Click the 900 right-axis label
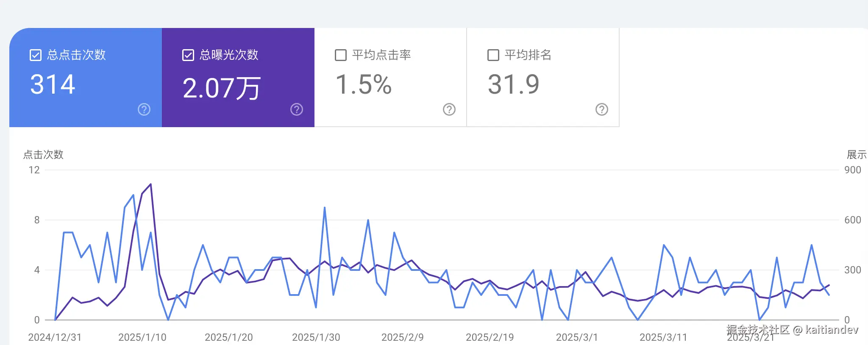Viewport: 868px width, 345px height. [853, 170]
